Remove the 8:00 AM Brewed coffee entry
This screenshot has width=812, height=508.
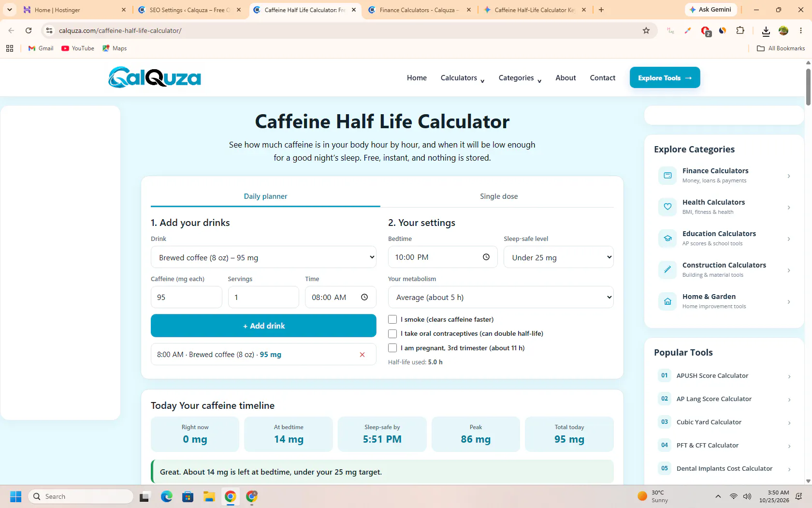362,355
